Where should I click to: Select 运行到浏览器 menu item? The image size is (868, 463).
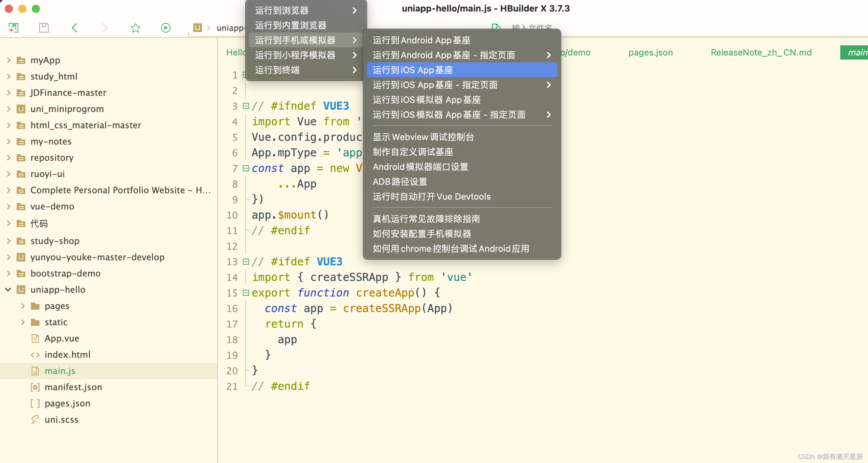point(306,10)
